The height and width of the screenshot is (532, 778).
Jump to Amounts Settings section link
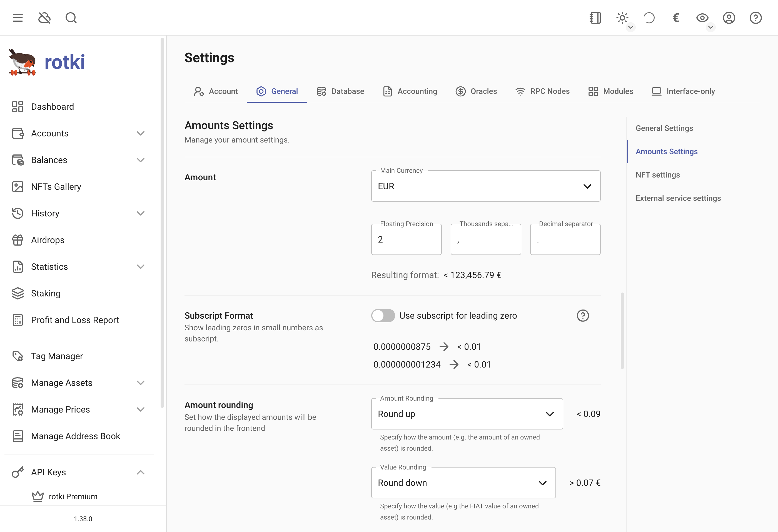[667, 152]
